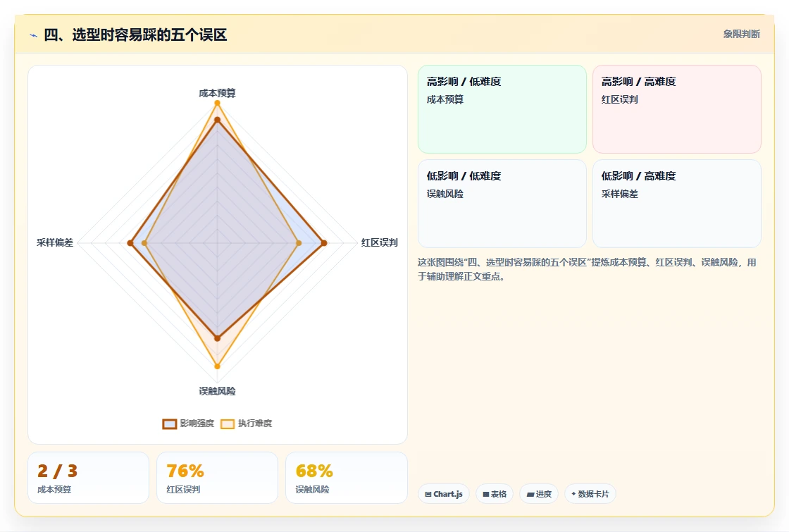Select the 象限判断 label in header
789x532 pixels.
742,35
